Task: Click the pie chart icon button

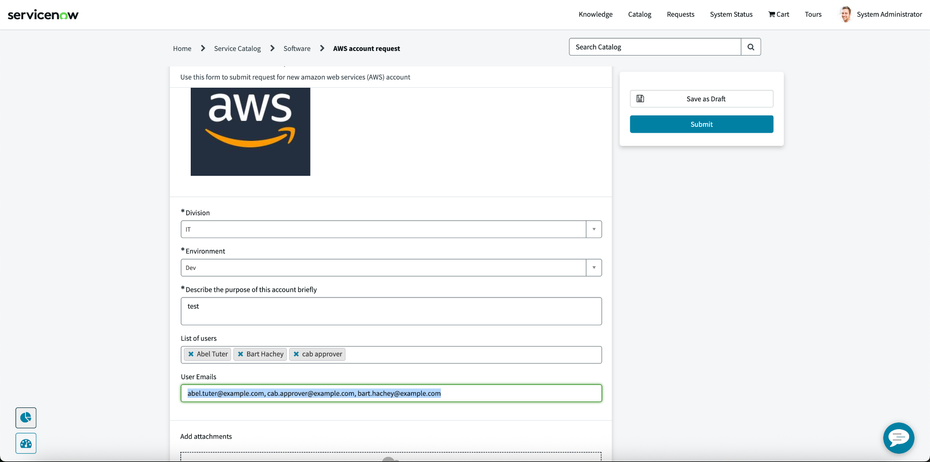Action: (x=26, y=418)
